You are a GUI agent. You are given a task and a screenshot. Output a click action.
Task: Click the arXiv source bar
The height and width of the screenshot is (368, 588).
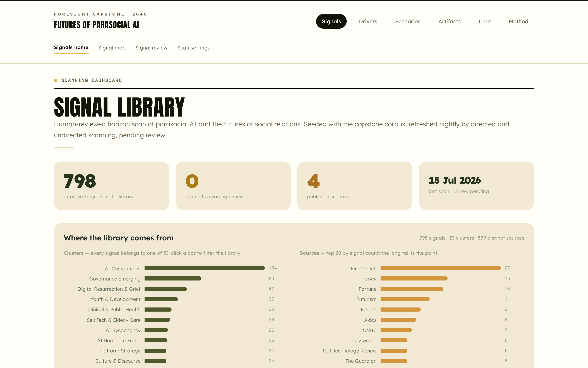click(414, 278)
